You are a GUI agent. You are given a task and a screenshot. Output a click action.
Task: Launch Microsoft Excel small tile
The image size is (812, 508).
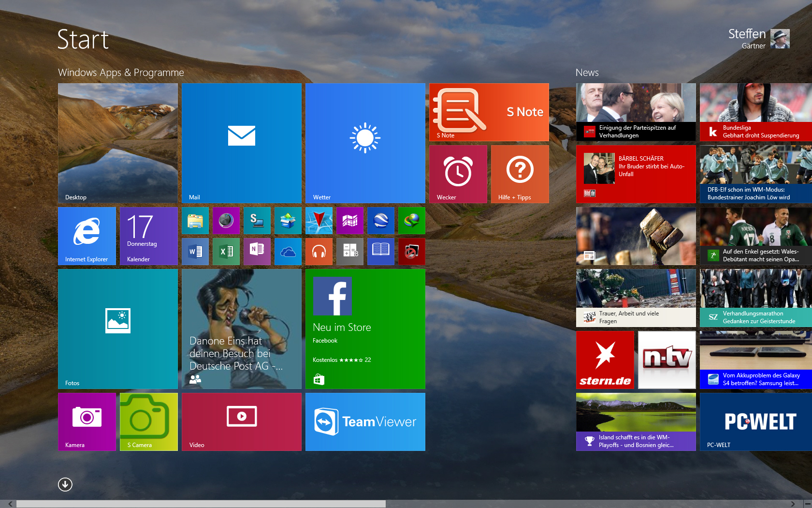click(226, 252)
